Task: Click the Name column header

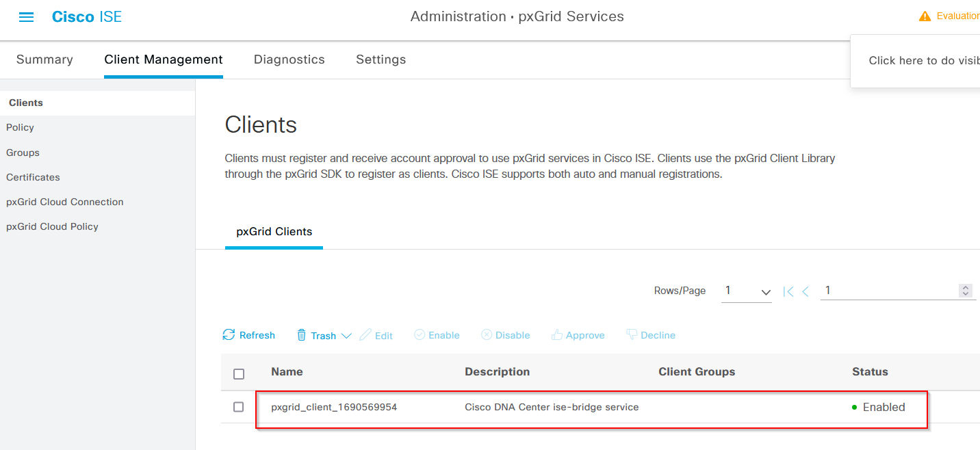Action: point(287,372)
